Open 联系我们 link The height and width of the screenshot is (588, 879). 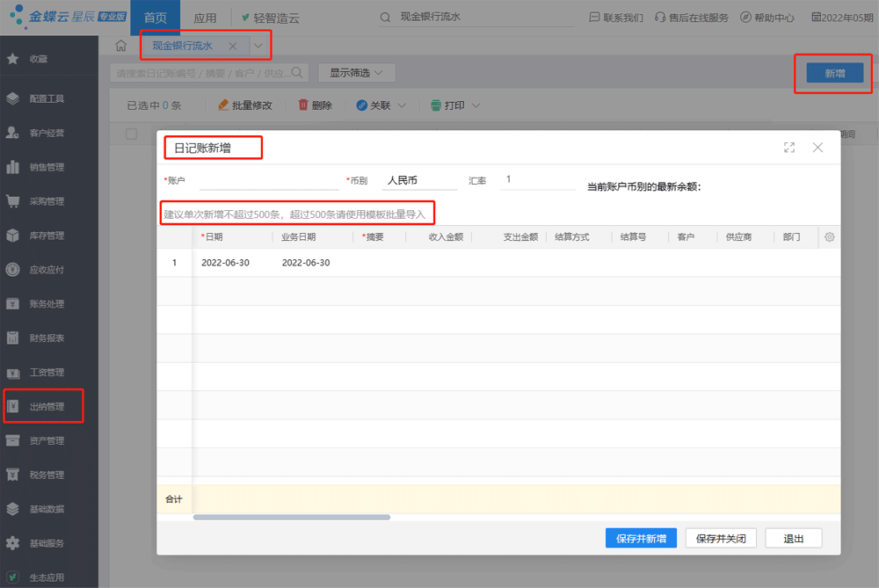[x=616, y=18]
